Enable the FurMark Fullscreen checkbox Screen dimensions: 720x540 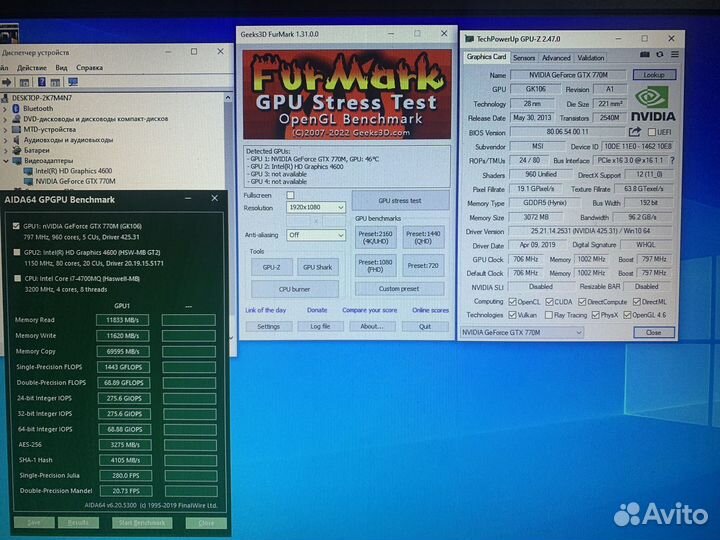(290, 195)
